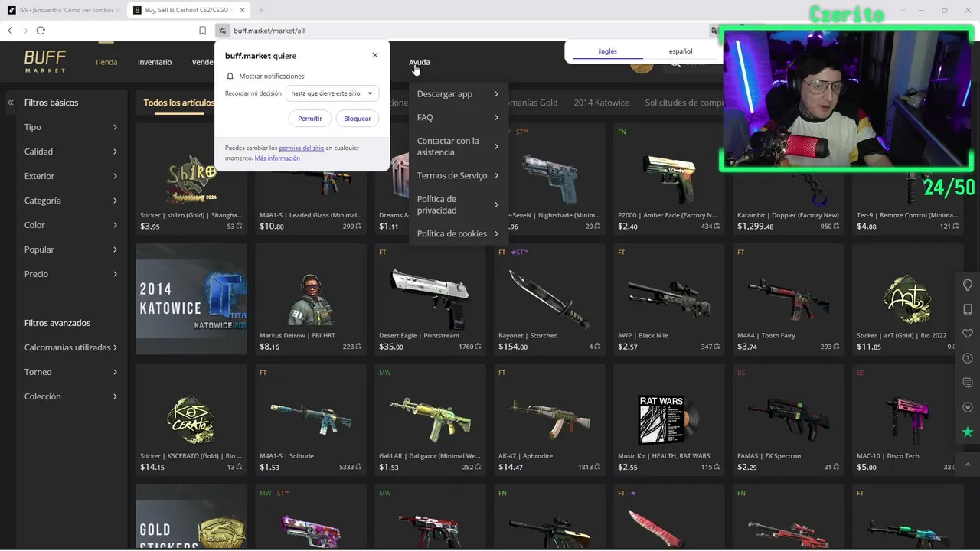Open a new browser tab
Screen dimensions: 980x551
pos(260,10)
